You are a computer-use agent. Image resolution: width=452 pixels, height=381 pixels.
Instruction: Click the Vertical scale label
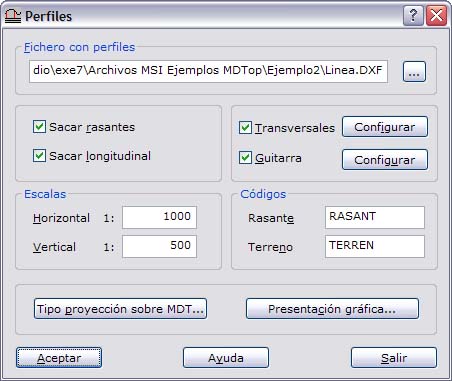click(x=54, y=247)
